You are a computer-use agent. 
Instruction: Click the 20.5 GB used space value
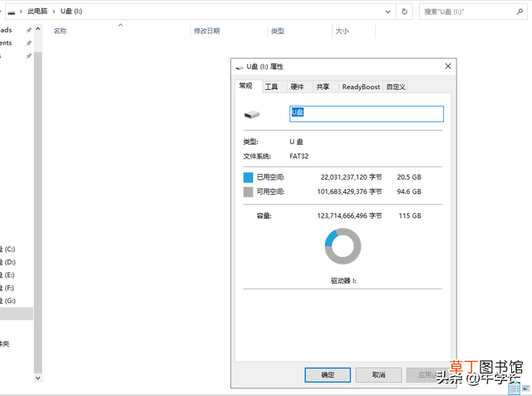[409, 177]
